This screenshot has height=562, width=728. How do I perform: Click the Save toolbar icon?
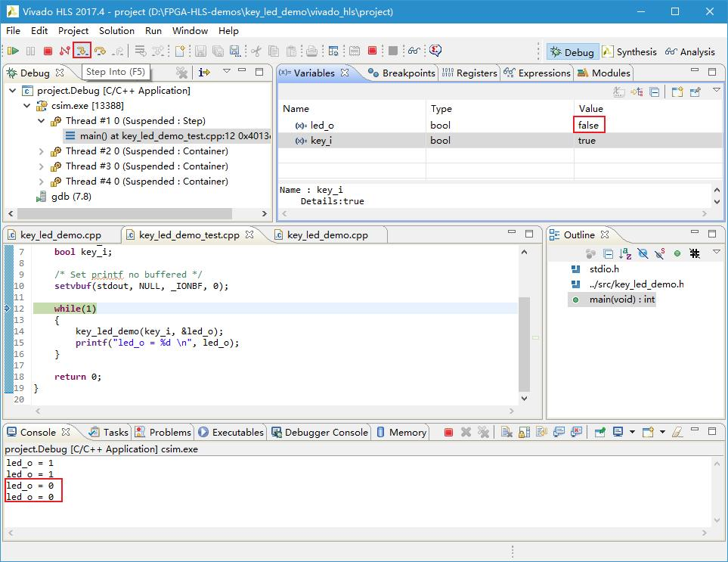tap(200, 51)
